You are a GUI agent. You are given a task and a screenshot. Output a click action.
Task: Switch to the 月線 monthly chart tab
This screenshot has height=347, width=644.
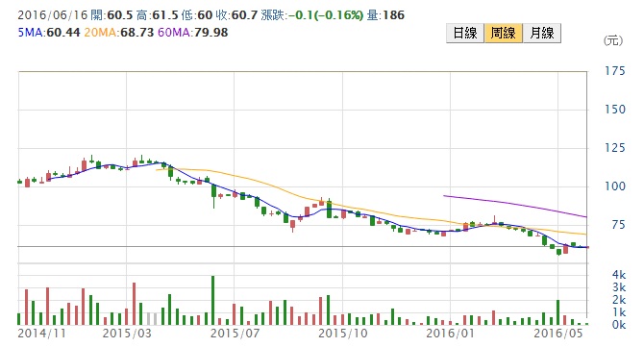coord(542,33)
